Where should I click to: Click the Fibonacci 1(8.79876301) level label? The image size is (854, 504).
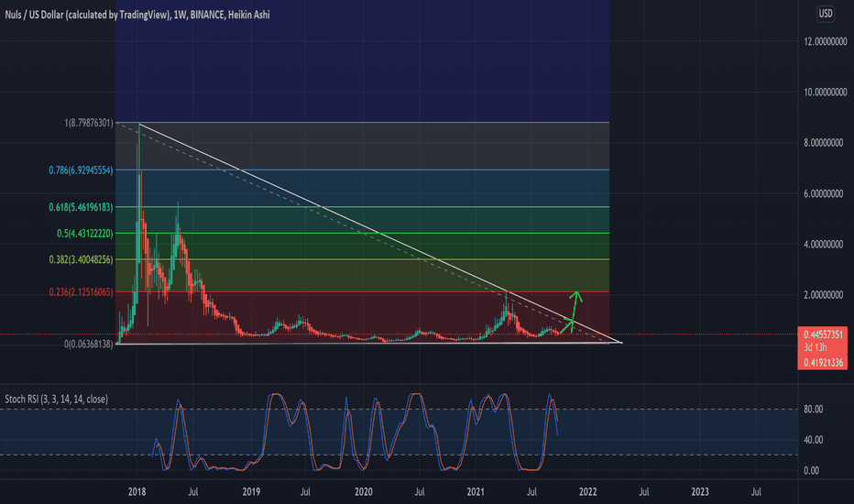point(89,123)
